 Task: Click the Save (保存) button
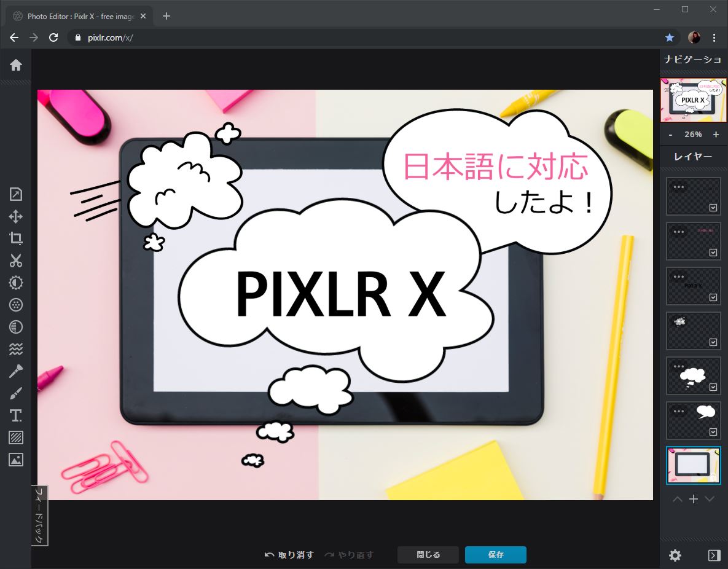pos(495,555)
